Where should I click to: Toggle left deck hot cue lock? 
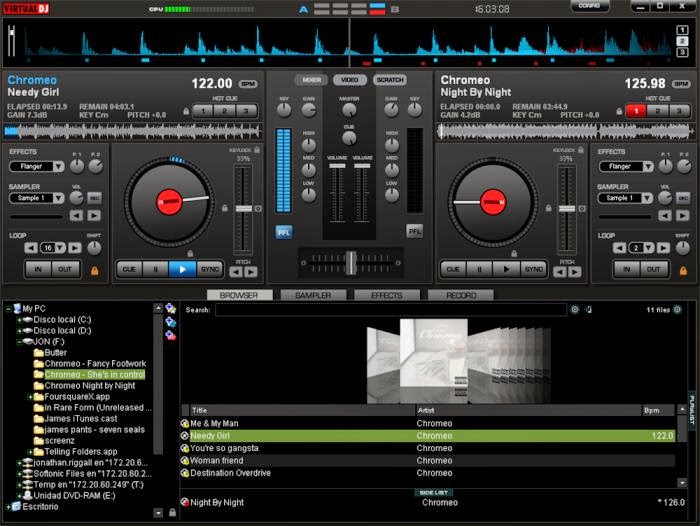[x=186, y=111]
